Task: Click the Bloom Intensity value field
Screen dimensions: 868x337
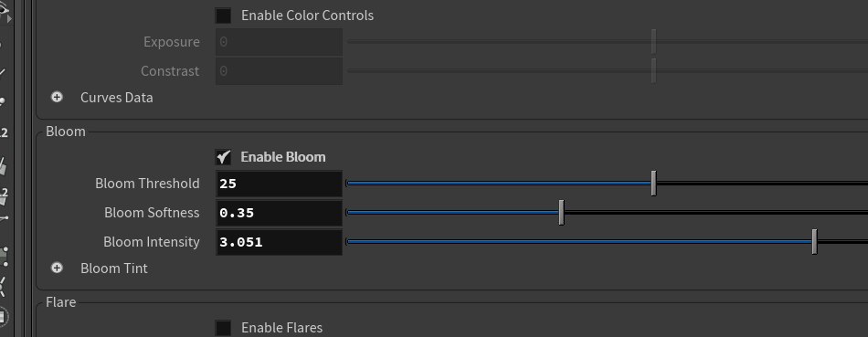Action: [279, 242]
